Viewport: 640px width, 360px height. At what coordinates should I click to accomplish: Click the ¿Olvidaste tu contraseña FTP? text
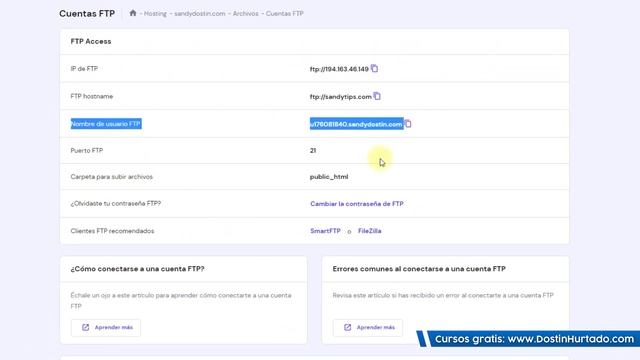116,203
